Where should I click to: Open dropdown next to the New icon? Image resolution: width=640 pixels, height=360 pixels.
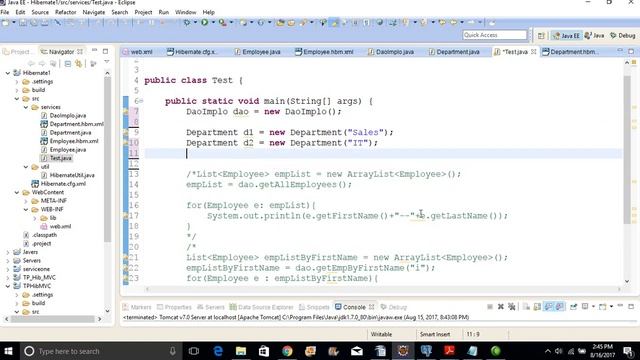(x=13, y=22)
